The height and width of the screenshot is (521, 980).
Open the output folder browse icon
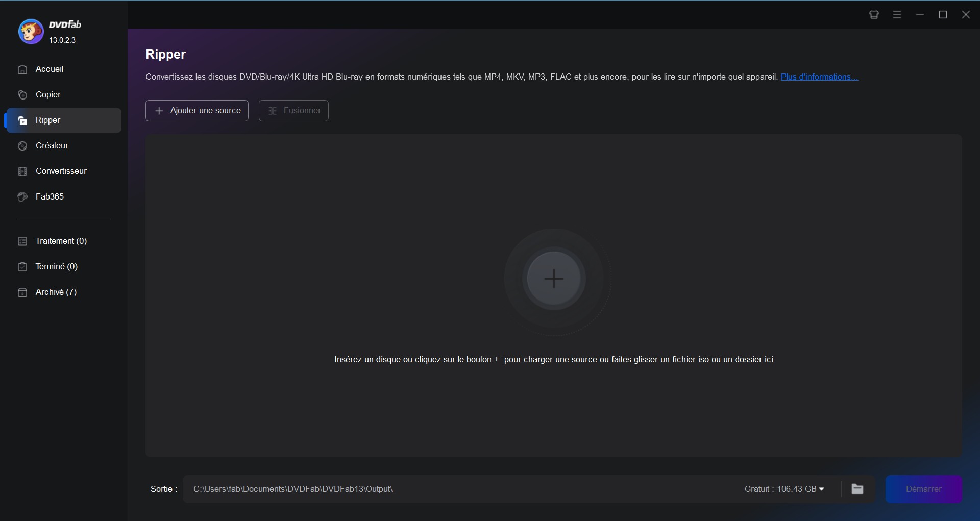click(x=857, y=489)
